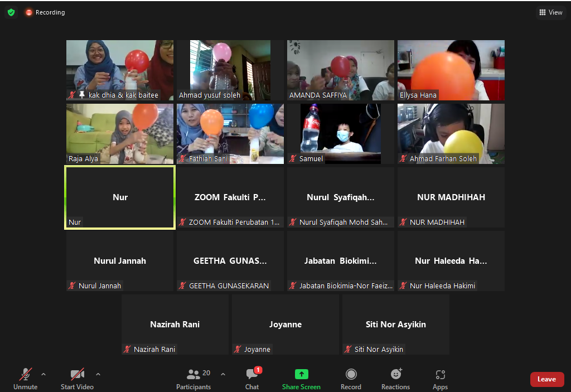Select the pinned kak dhia & kak baitee video
571x392 pixels.
[x=120, y=70]
